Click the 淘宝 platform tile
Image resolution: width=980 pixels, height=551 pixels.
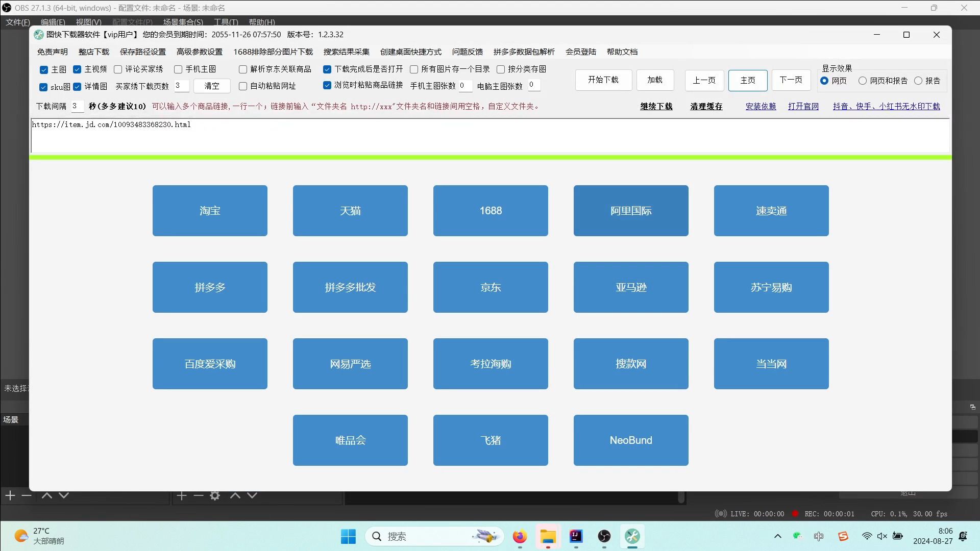click(210, 211)
